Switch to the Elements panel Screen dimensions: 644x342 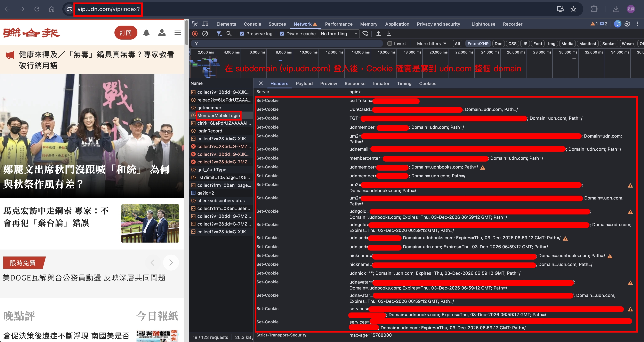pyautogui.click(x=226, y=24)
